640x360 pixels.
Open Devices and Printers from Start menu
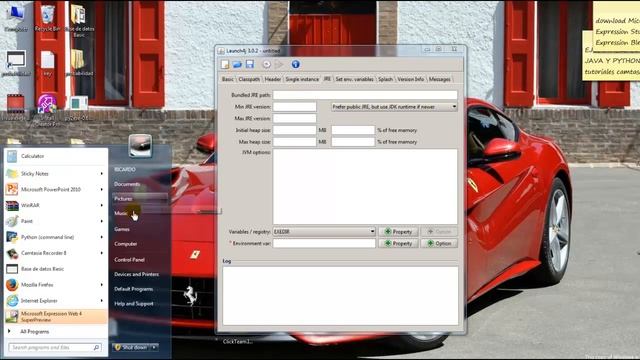pos(137,274)
